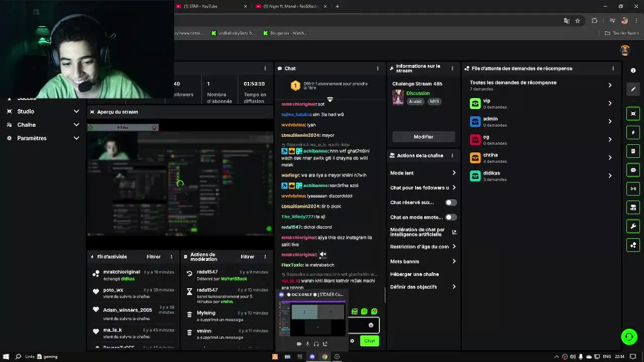Open Actions de modération three-dot menu
Screen dimensions: 644x362
pyautogui.click(x=265, y=257)
